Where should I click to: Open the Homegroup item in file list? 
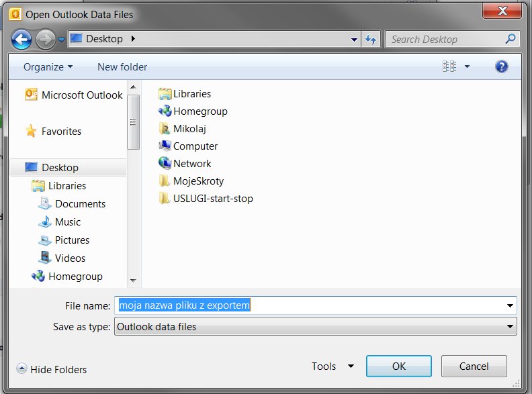pos(199,111)
